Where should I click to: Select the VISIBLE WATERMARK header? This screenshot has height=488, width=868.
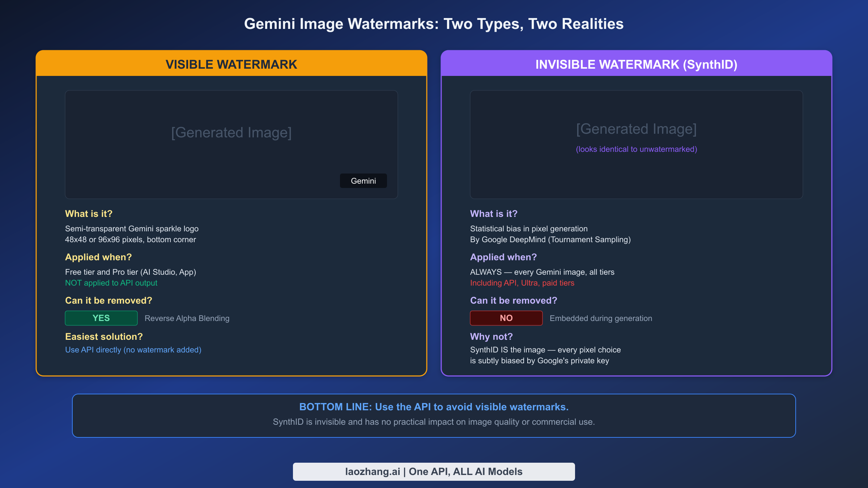pyautogui.click(x=231, y=64)
